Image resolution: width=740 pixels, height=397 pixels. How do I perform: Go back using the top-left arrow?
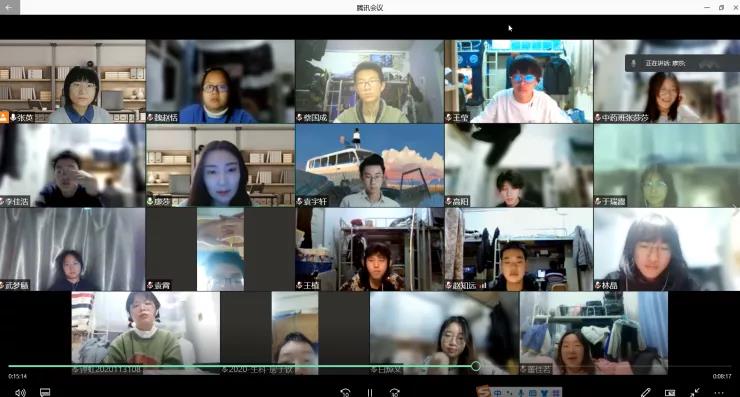[9, 8]
